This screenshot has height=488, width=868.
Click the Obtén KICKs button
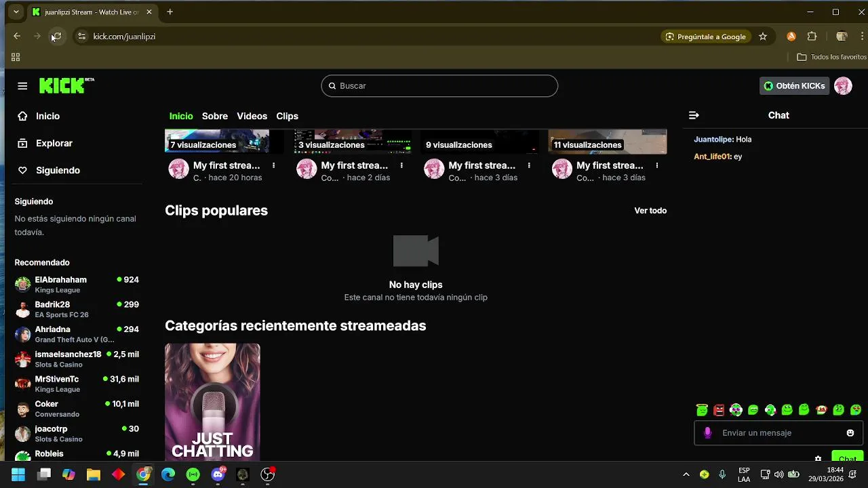pos(794,86)
